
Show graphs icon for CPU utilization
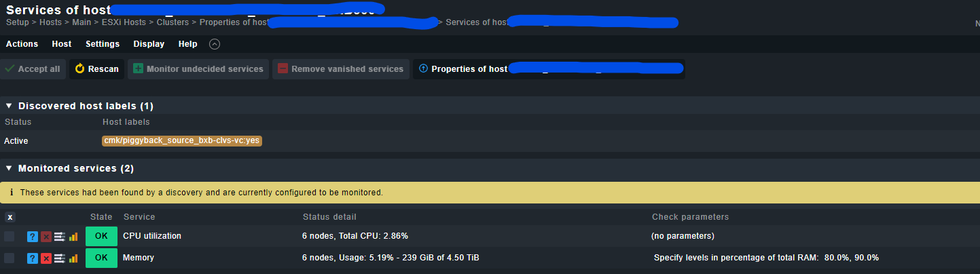pos(73,237)
